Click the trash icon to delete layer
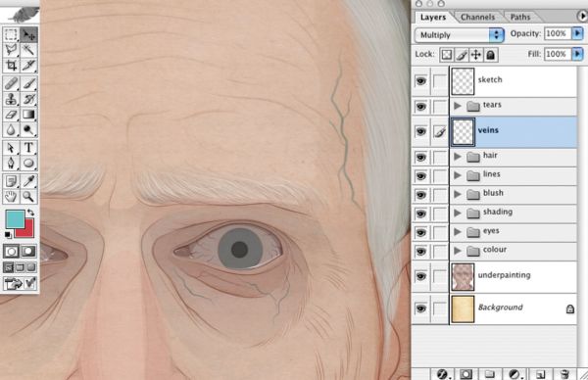 tap(564, 374)
